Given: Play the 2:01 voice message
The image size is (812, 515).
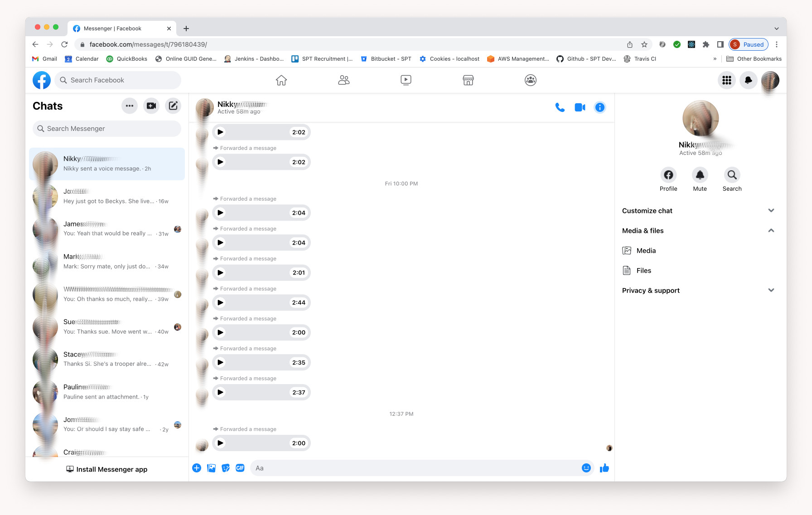Looking at the screenshot, I should 220,273.
